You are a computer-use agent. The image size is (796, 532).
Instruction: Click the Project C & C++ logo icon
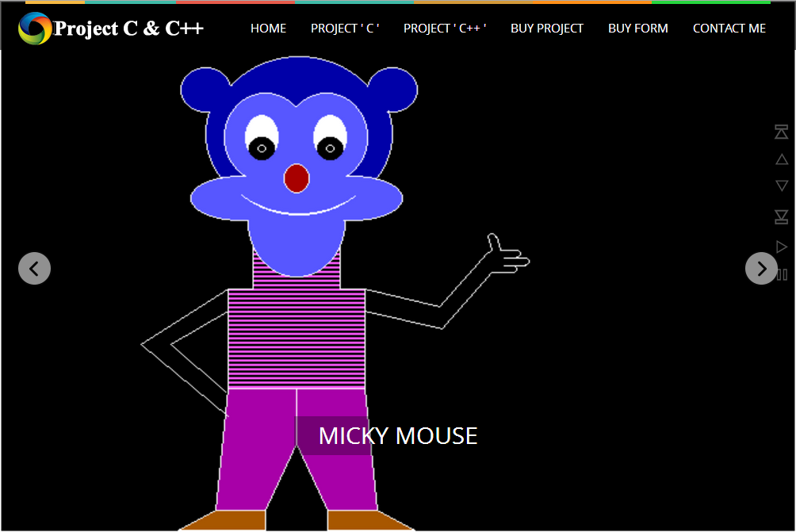(33, 29)
